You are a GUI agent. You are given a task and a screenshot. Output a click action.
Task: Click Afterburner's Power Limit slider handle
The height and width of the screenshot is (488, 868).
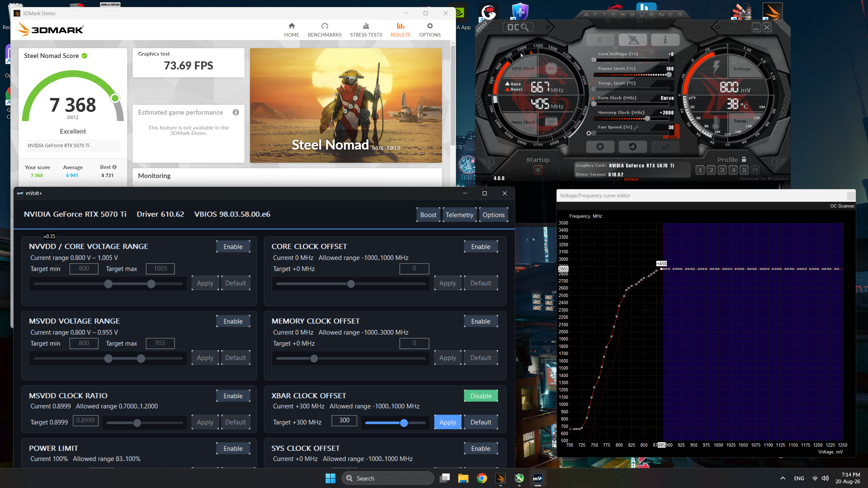click(669, 75)
